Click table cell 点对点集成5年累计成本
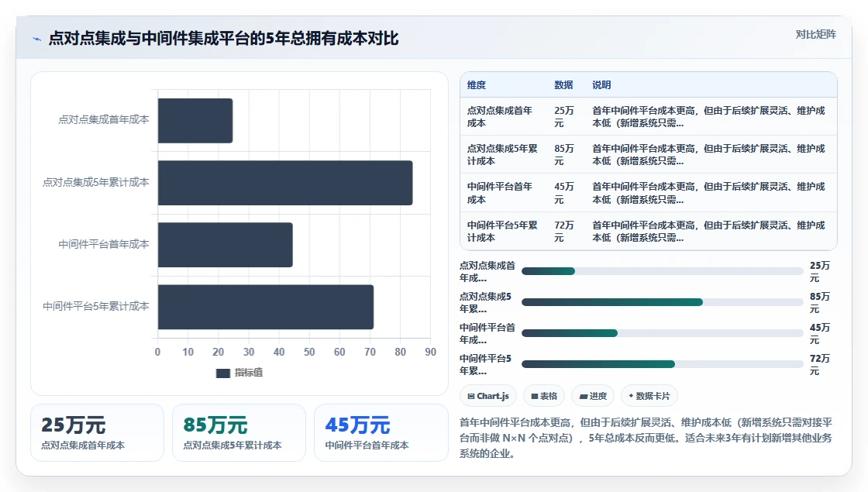 (502, 155)
